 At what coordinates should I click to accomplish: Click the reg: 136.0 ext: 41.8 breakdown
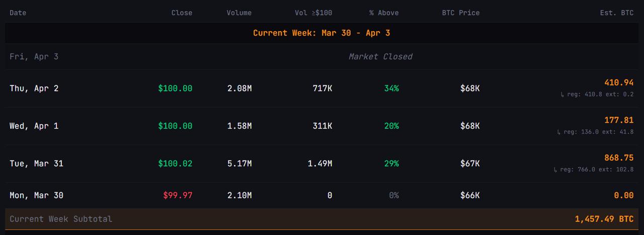tap(595, 132)
